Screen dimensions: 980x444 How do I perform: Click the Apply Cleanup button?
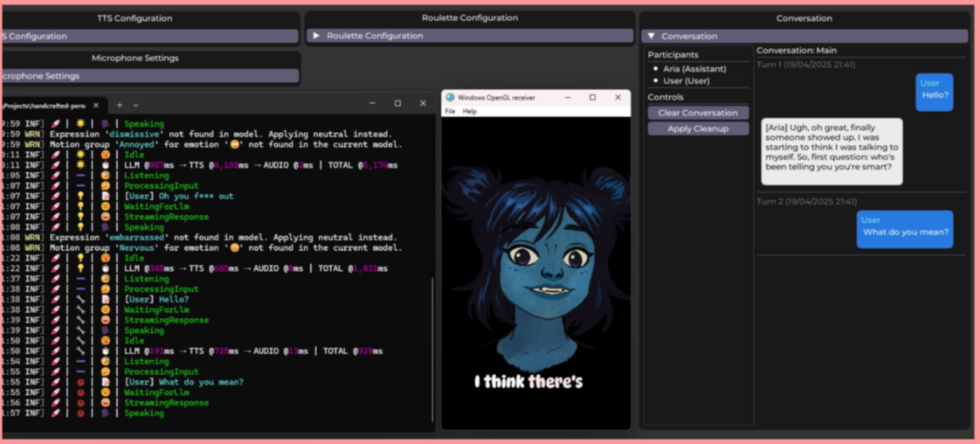(698, 128)
